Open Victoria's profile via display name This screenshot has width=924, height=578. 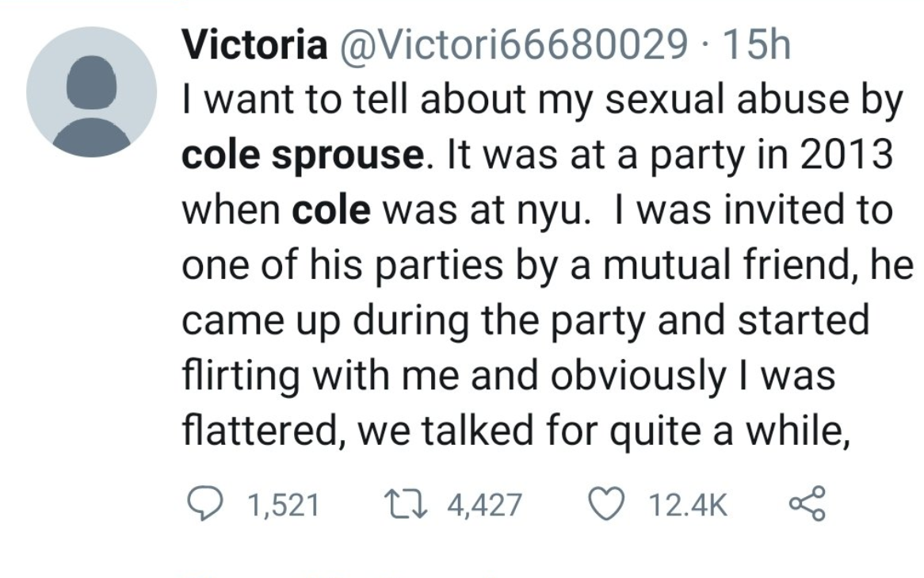[x=255, y=45]
